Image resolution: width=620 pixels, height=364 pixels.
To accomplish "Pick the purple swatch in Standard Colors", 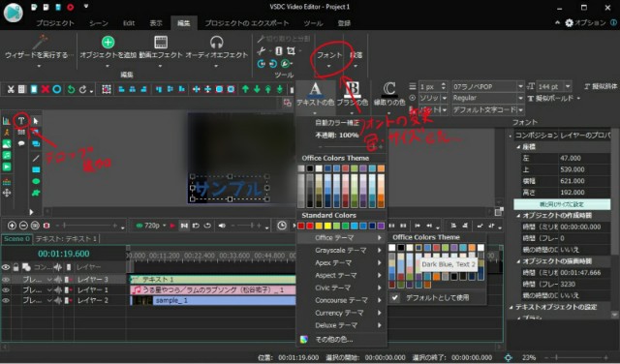I will coord(381,226).
